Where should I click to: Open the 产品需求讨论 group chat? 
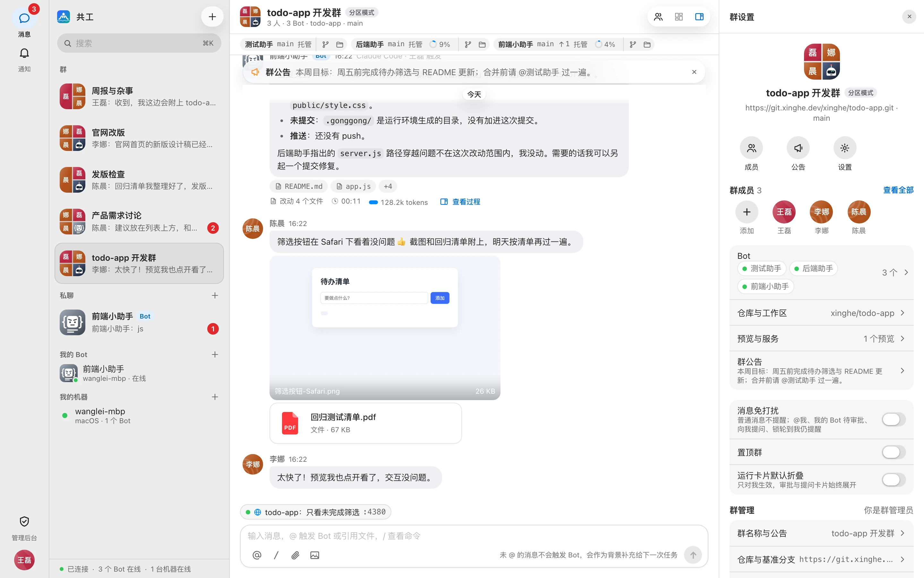pyautogui.click(x=139, y=221)
